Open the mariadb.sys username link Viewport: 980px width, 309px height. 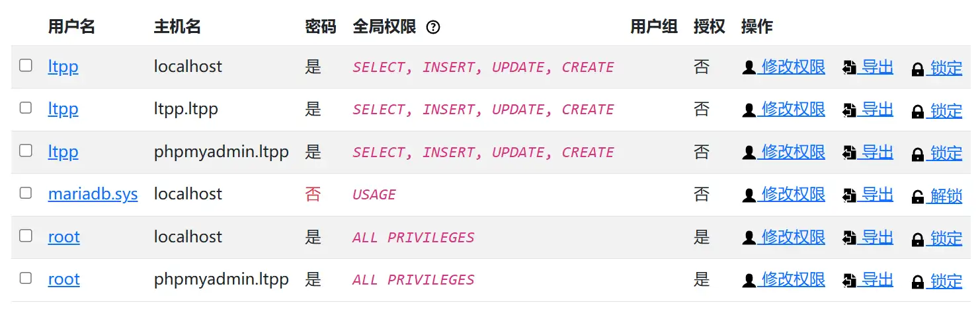93,194
